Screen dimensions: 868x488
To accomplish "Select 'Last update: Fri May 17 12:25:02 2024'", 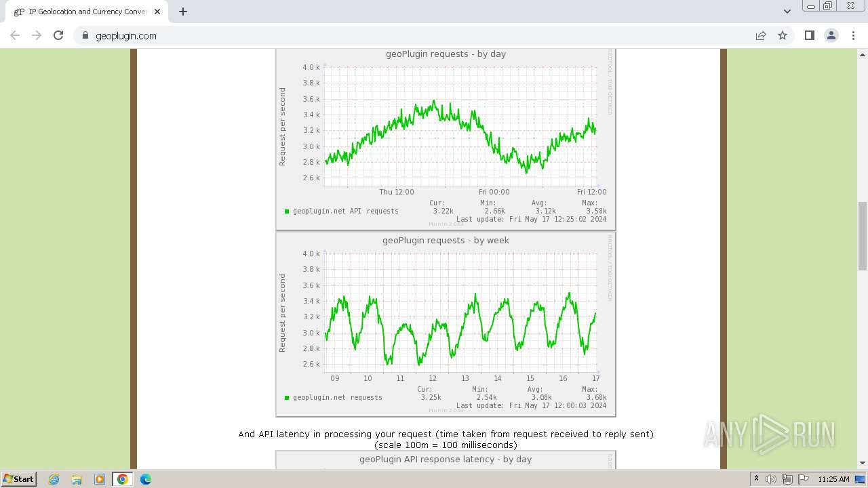I will [x=531, y=219].
